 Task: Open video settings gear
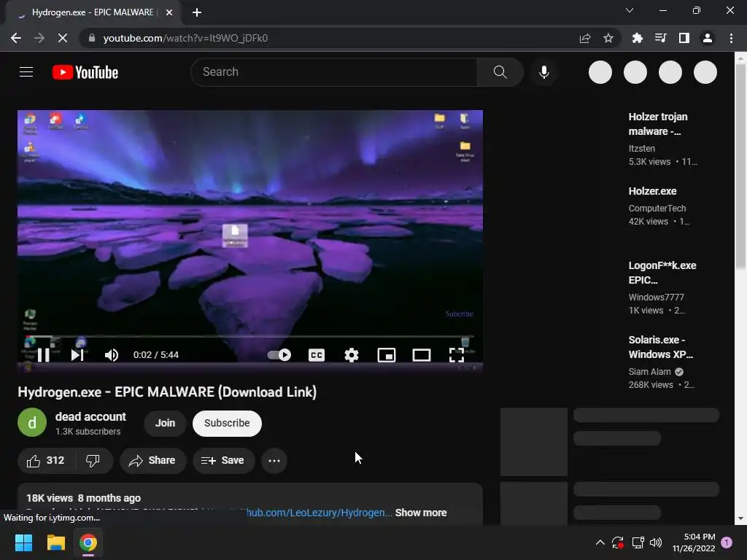(351, 355)
